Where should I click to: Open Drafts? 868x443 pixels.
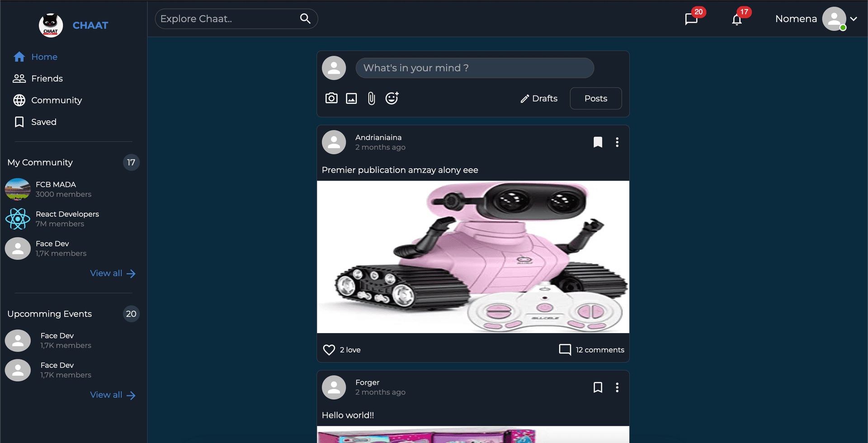[x=539, y=98]
